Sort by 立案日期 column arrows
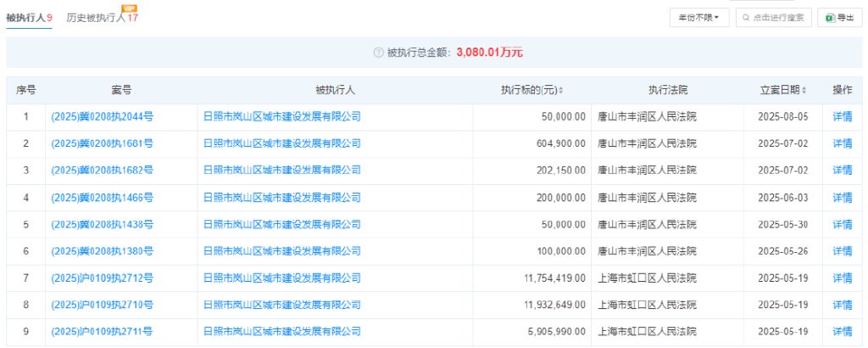The width and height of the screenshot is (868, 348). click(x=804, y=90)
